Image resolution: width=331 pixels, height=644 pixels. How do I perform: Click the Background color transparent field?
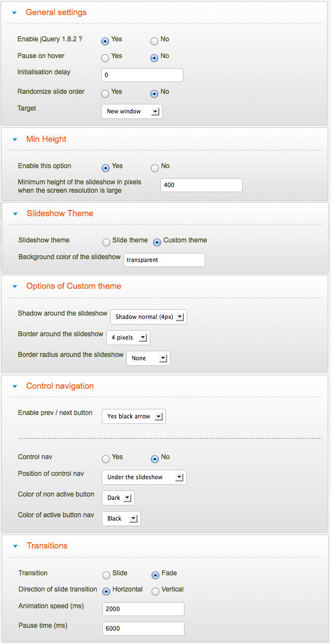click(164, 260)
